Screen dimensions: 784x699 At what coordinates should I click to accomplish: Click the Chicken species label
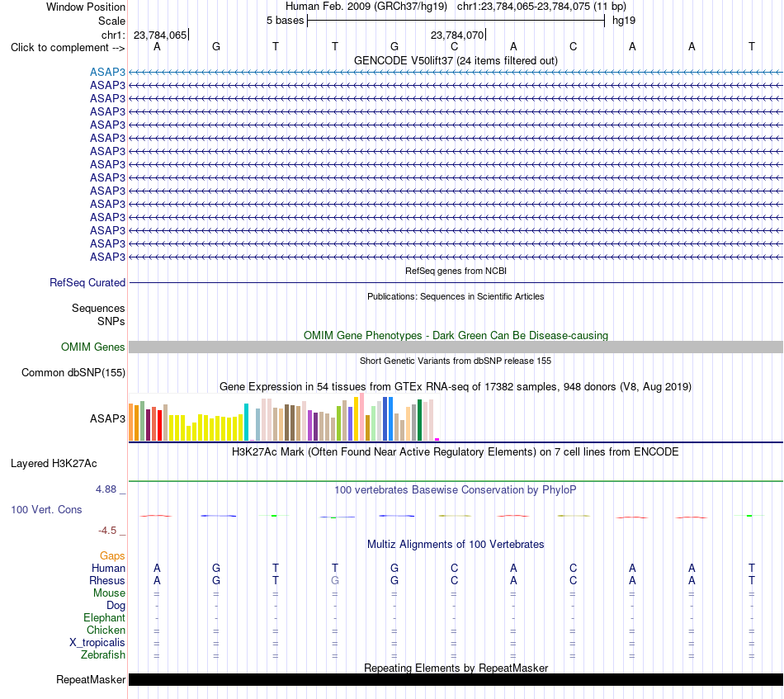tap(106, 630)
